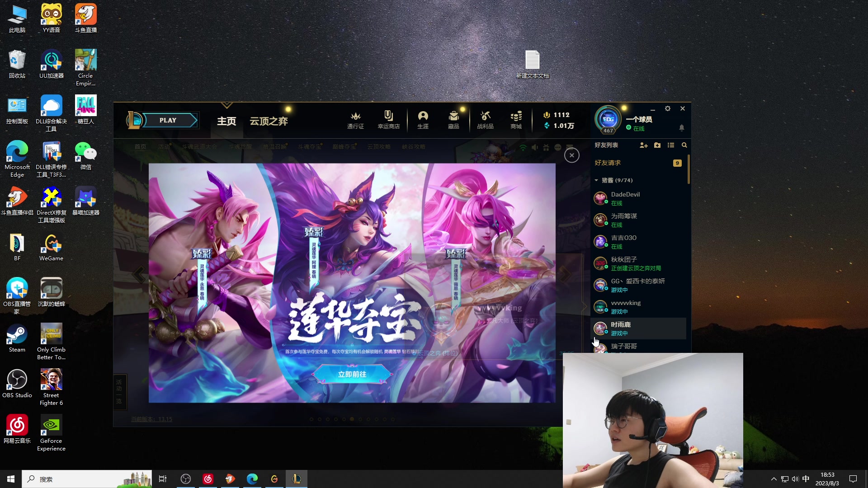Select friend DadeDevil
This screenshot has width=868, height=488.
[x=638, y=198]
